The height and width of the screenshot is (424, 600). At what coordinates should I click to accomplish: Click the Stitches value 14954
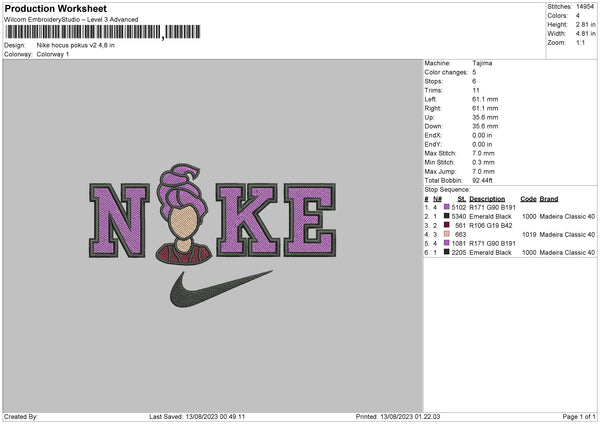tap(585, 7)
